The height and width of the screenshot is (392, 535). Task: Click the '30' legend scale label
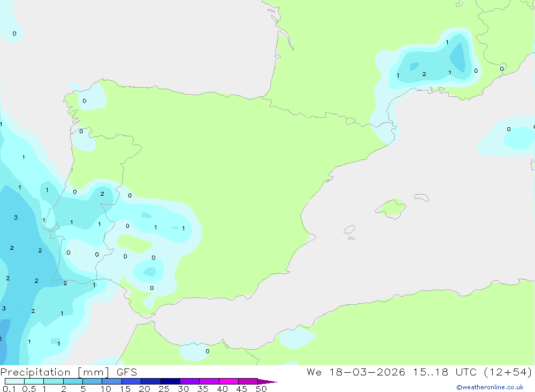click(183, 389)
